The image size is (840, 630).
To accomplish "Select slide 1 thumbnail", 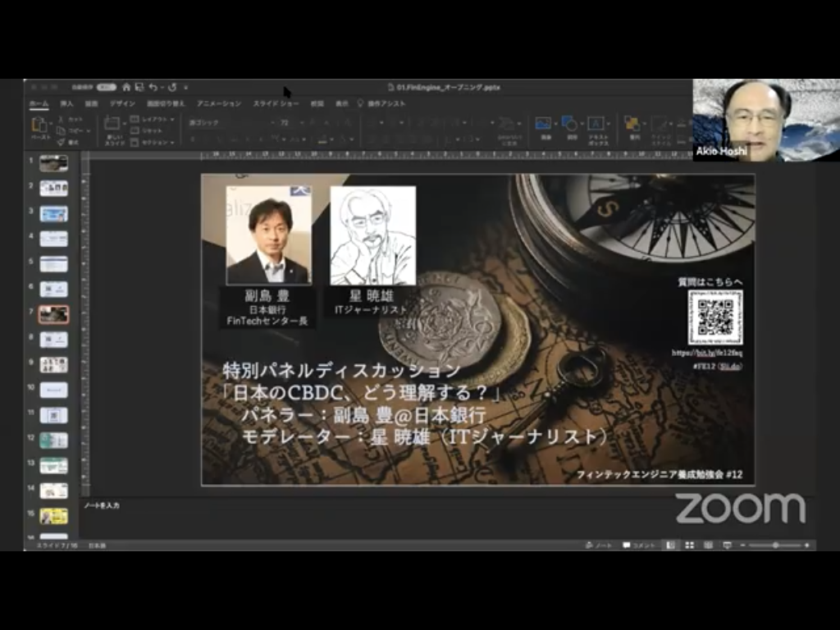I will tap(53, 163).
